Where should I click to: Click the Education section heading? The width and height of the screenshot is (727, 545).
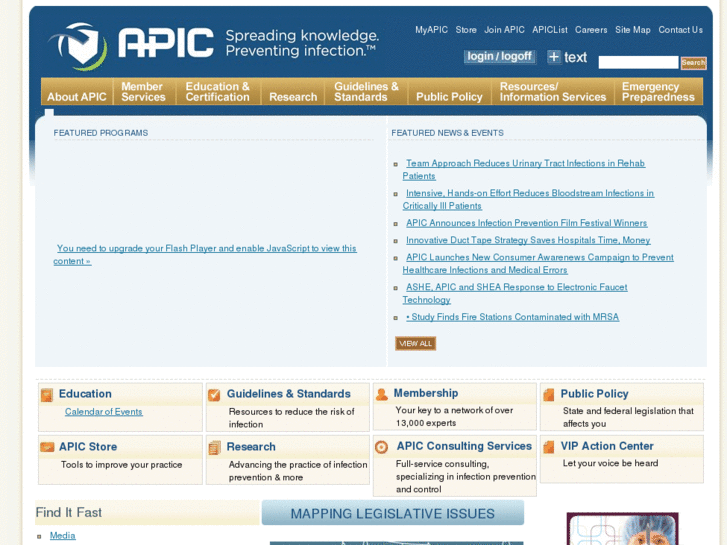pyautogui.click(x=85, y=394)
